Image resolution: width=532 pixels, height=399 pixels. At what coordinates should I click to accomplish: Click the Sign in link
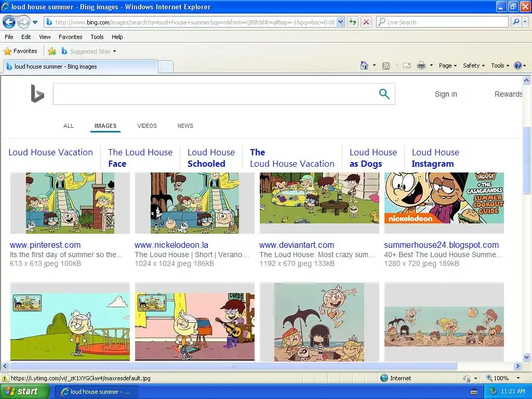pos(446,94)
